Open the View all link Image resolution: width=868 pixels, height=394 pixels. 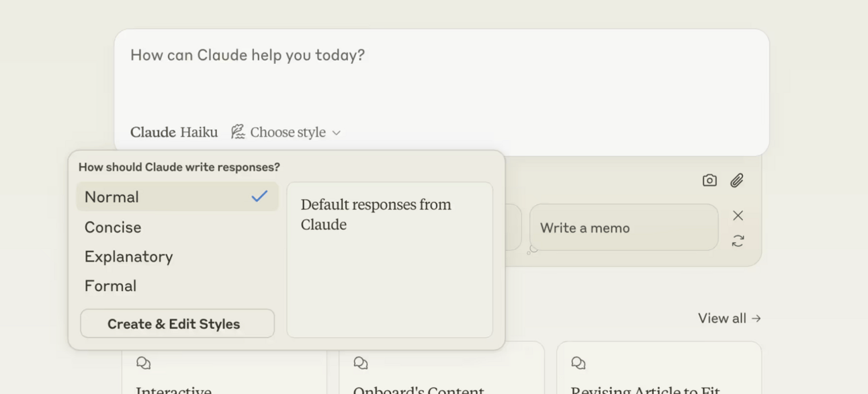tap(729, 318)
